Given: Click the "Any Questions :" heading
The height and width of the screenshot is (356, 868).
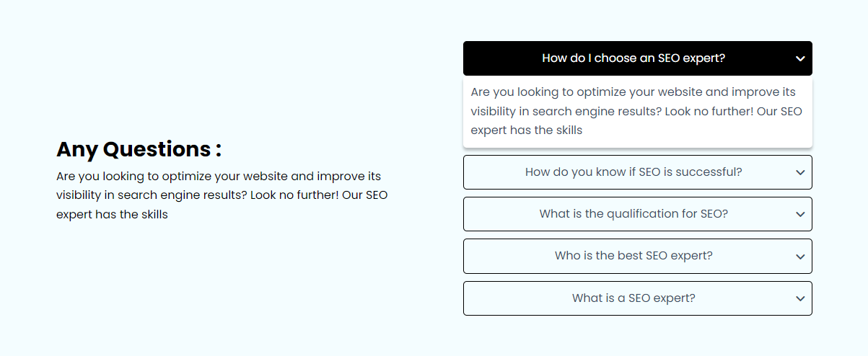Looking at the screenshot, I should 139,149.
